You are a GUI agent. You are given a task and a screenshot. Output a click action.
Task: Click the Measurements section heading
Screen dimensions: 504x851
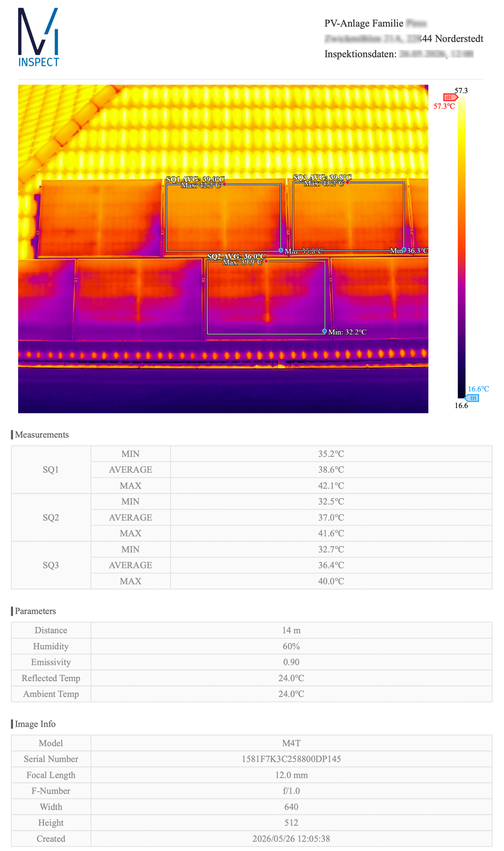[x=42, y=434]
